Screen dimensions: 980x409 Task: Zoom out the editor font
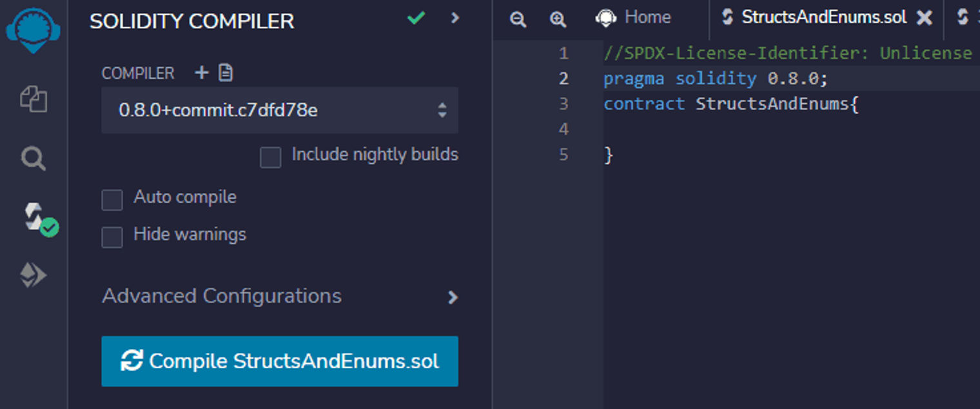518,19
